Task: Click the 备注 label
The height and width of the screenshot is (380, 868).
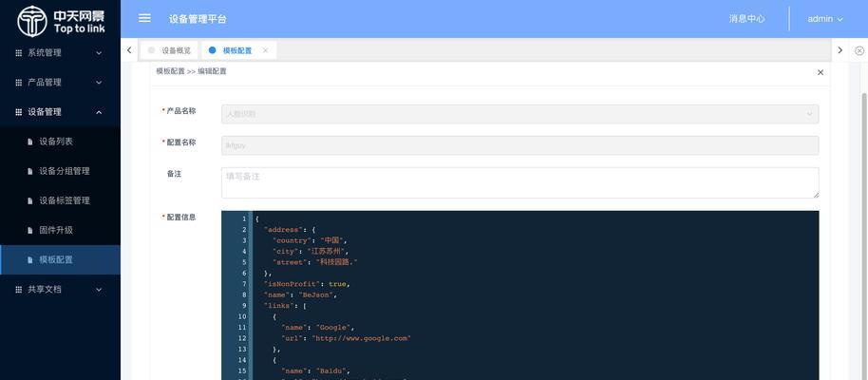Action: [x=175, y=174]
